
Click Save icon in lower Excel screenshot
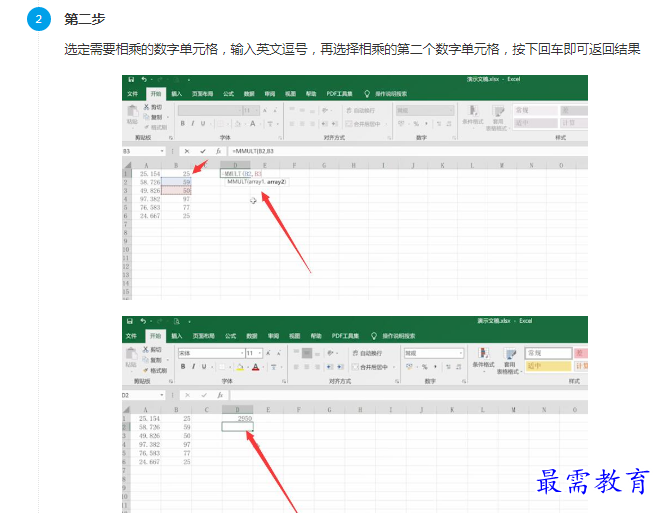coord(130,321)
